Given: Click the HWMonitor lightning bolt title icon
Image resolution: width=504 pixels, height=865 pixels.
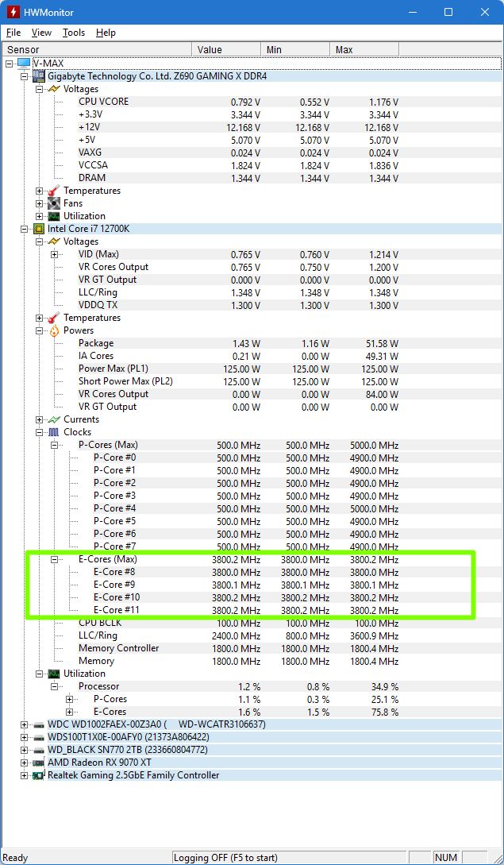Looking at the screenshot, I should pos(13,12).
